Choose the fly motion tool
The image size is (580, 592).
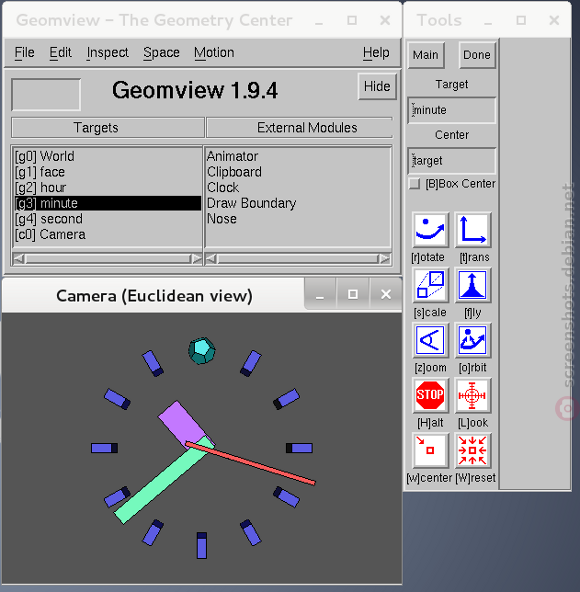click(473, 285)
